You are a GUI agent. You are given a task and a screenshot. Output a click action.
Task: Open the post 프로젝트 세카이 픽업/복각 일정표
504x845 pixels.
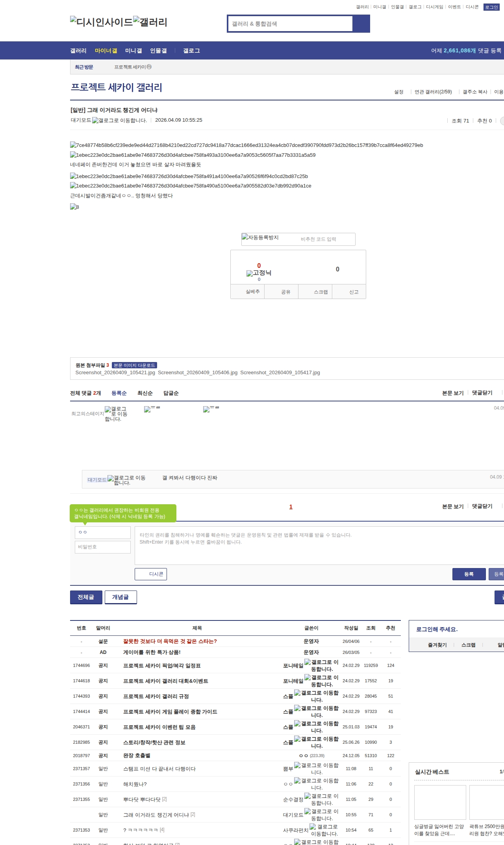pos(162,666)
